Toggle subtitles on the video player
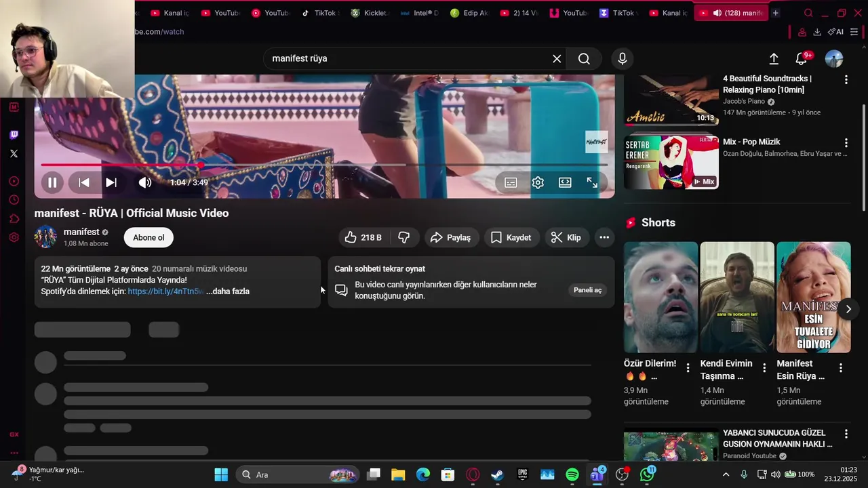The height and width of the screenshot is (488, 868). point(511,182)
